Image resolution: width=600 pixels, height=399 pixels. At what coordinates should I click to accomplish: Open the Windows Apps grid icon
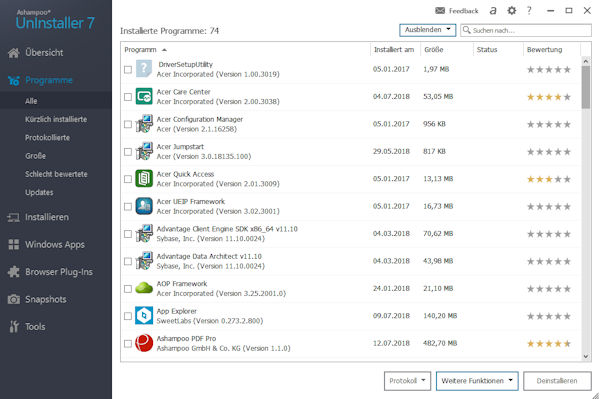[x=14, y=244]
